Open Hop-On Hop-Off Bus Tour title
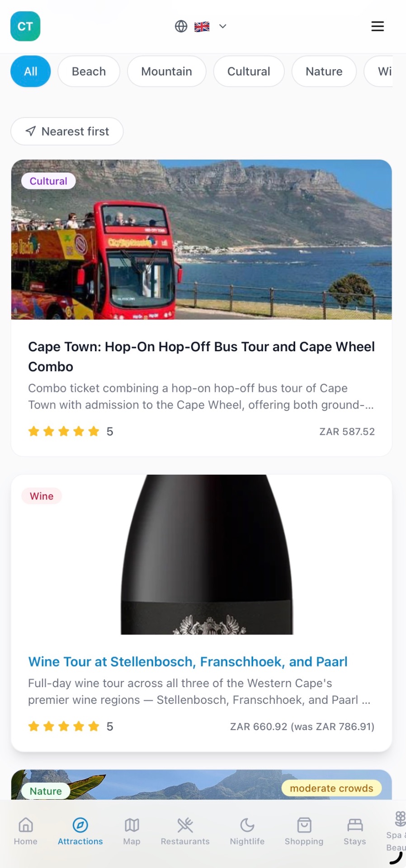406x868 pixels. pos(201,357)
